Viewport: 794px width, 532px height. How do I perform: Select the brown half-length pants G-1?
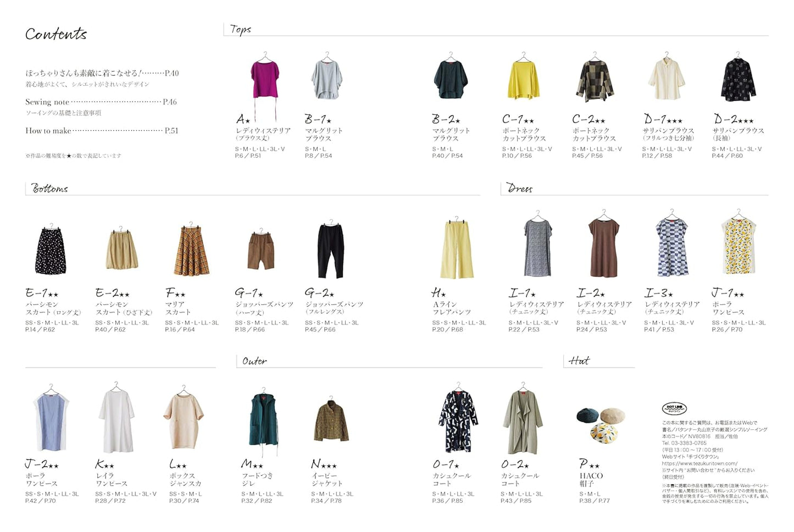click(x=260, y=250)
